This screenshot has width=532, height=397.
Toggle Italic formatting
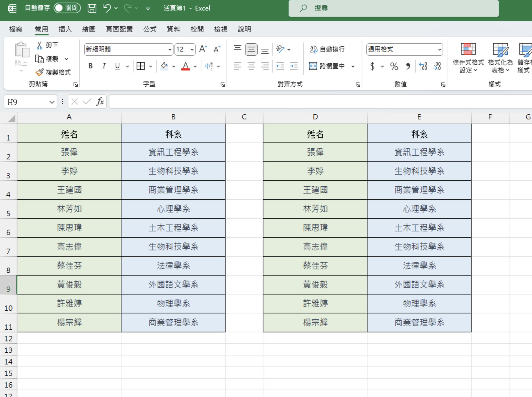point(104,66)
